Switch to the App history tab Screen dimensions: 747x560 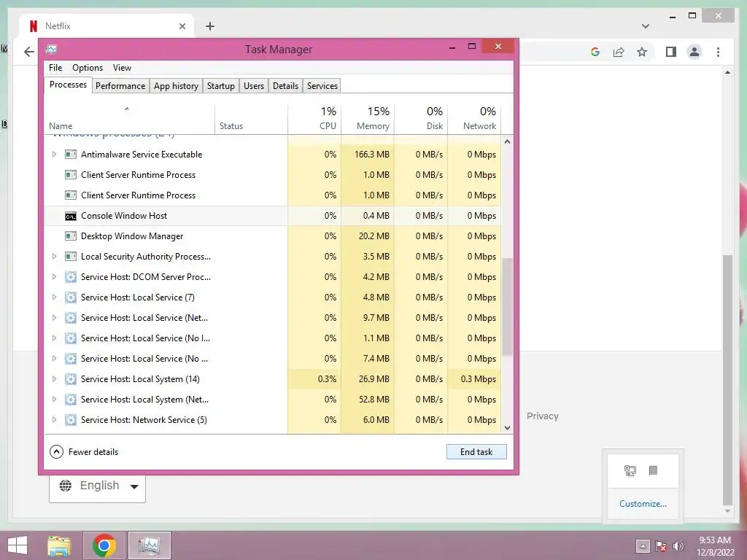[x=176, y=86]
